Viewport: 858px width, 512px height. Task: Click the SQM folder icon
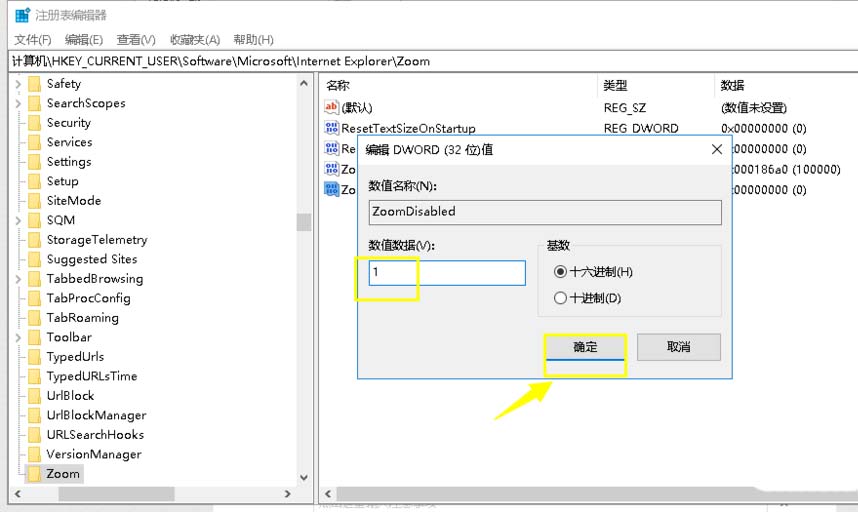coord(34,220)
